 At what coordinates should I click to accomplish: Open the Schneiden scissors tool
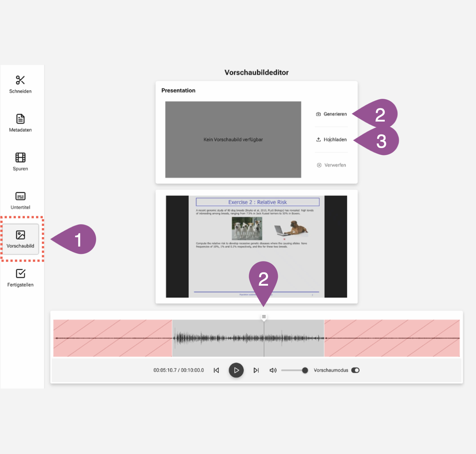click(x=20, y=85)
